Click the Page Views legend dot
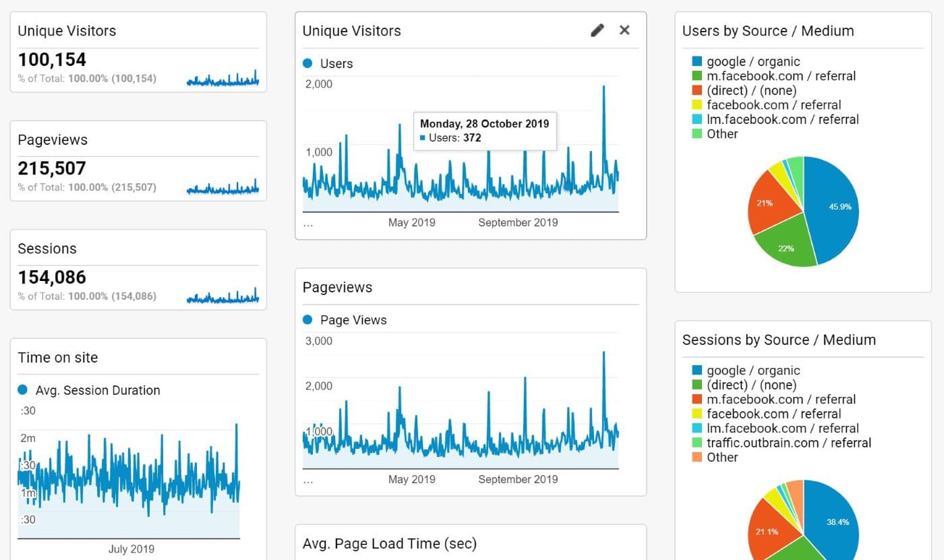The width and height of the screenshot is (944, 560). coord(308,320)
